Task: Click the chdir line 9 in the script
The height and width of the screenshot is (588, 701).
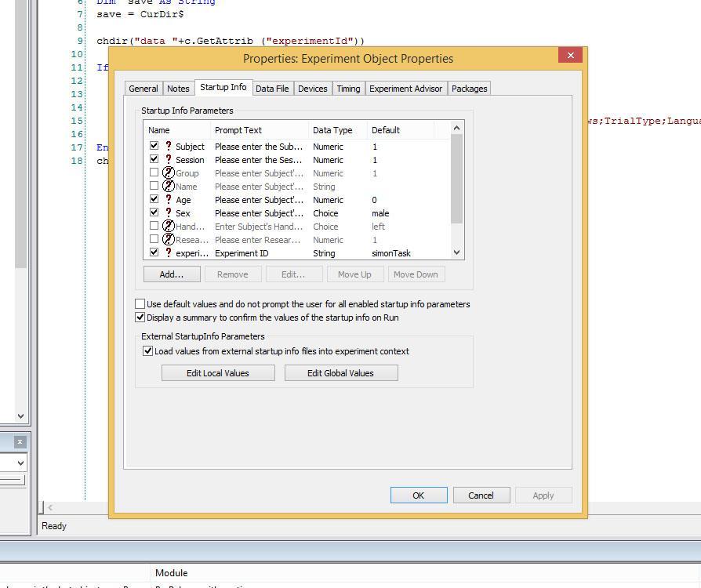Action: click(231, 41)
